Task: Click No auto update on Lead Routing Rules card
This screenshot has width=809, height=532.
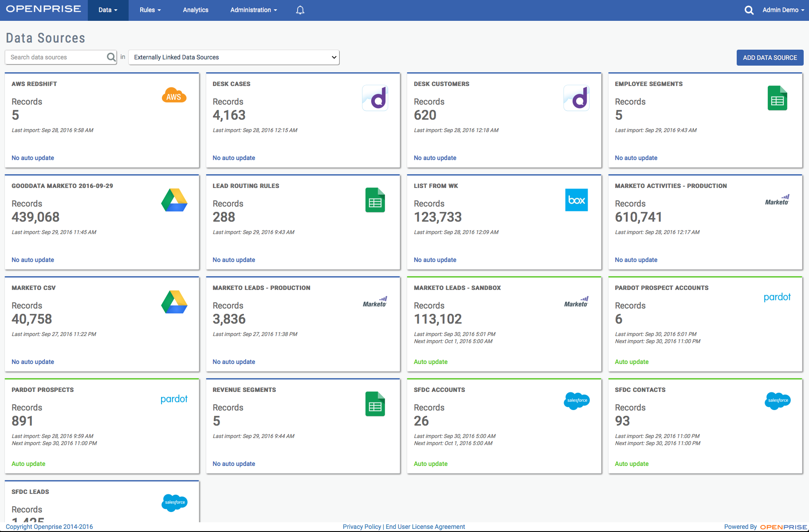Action: tap(234, 260)
